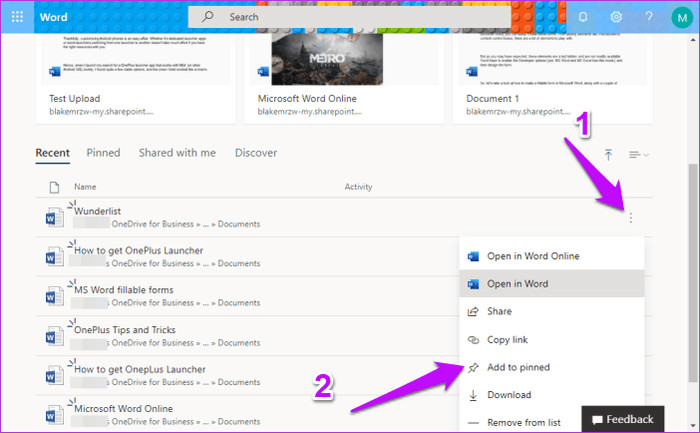The width and height of the screenshot is (700, 433).
Task: Switch to the Discover tab
Action: (x=256, y=153)
